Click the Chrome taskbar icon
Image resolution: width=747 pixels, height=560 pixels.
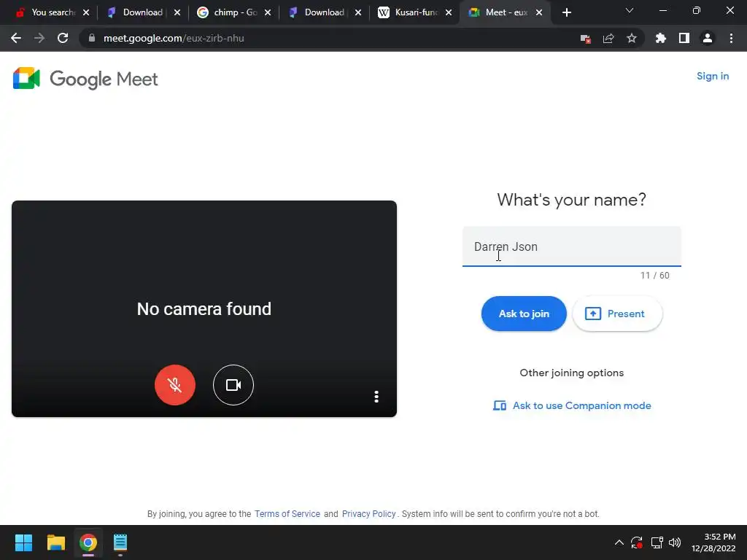pyautogui.click(x=88, y=542)
